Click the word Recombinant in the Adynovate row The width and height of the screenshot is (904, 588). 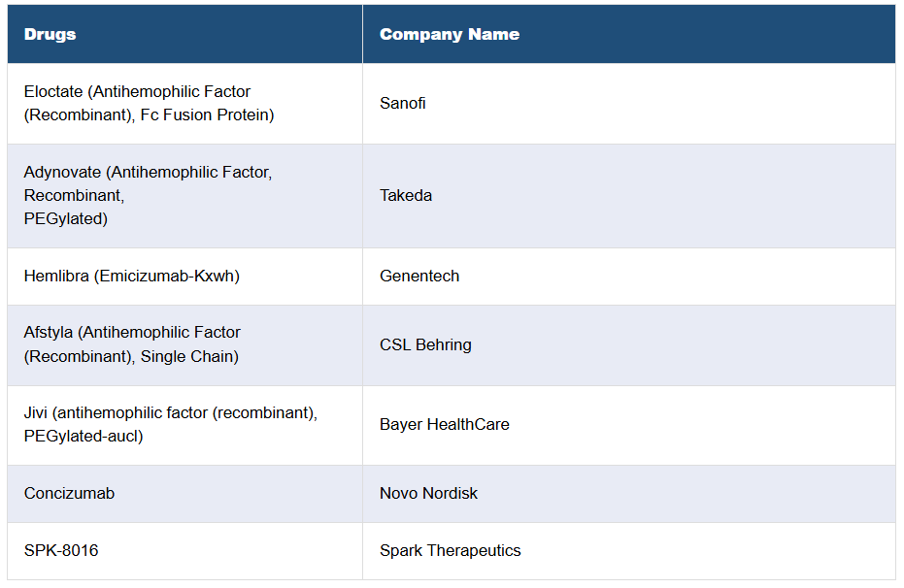pos(73,196)
